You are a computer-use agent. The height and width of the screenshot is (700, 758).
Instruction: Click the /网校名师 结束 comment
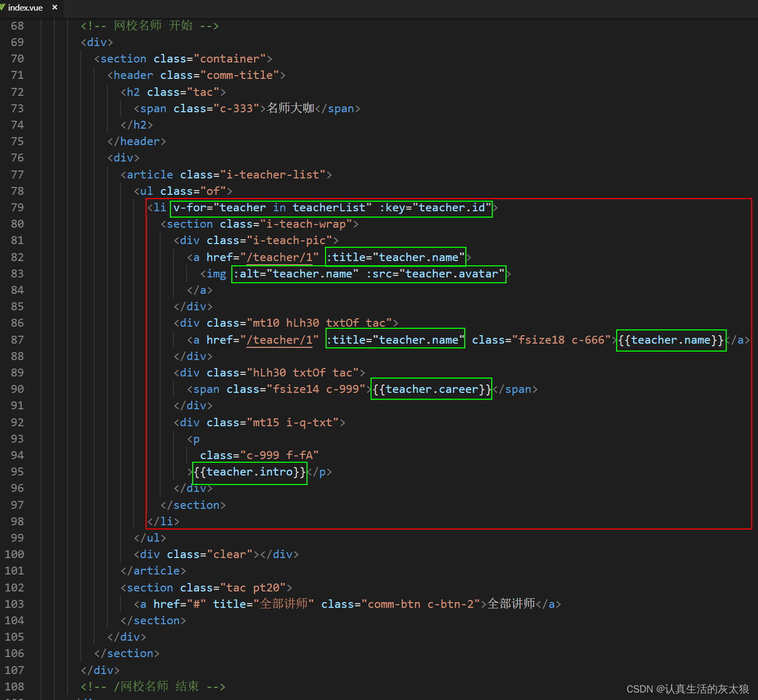tap(153, 687)
